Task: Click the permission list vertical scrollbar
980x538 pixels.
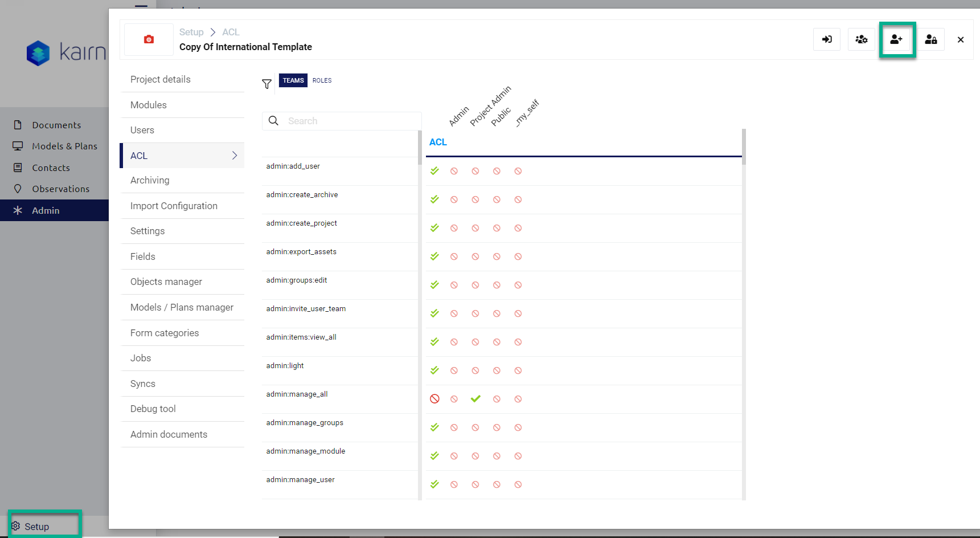Action: [420, 228]
